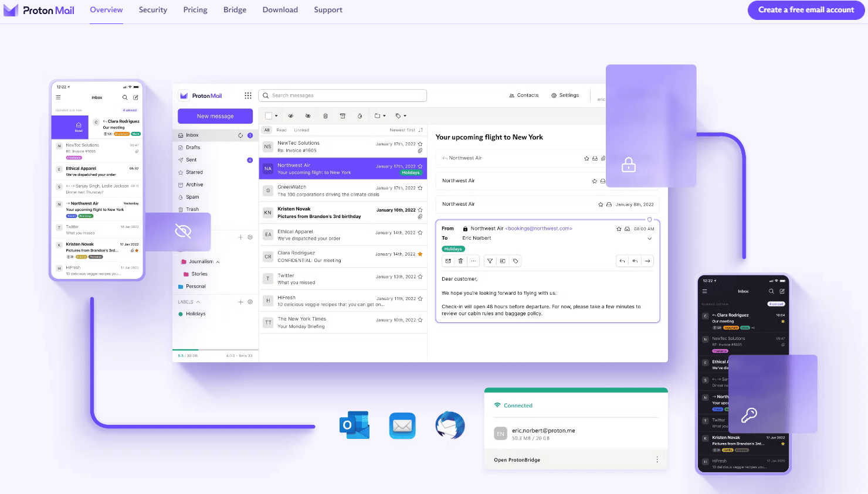This screenshot has height=494, width=868.
Task: Unstar the Clara Rodriguez email
Action: click(x=420, y=254)
